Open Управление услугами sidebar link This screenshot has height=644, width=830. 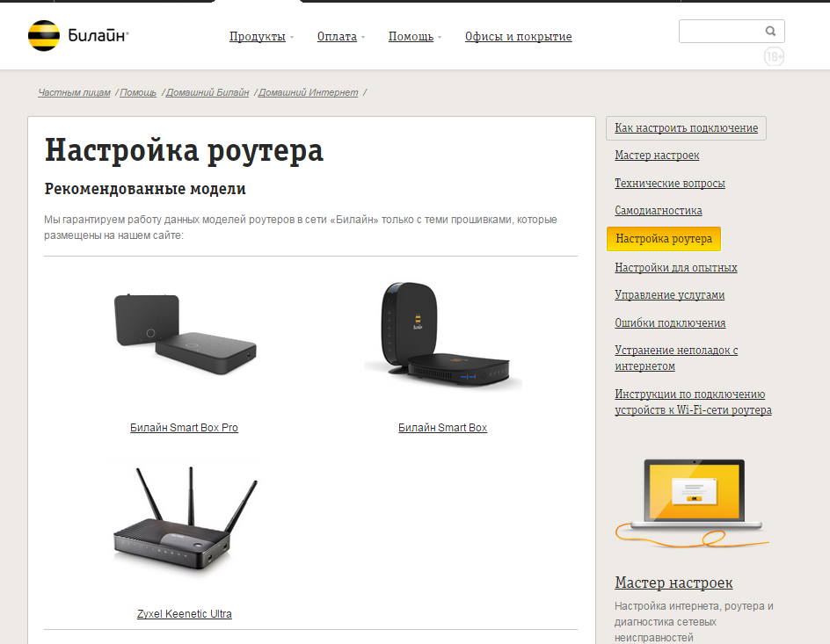pos(669,295)
